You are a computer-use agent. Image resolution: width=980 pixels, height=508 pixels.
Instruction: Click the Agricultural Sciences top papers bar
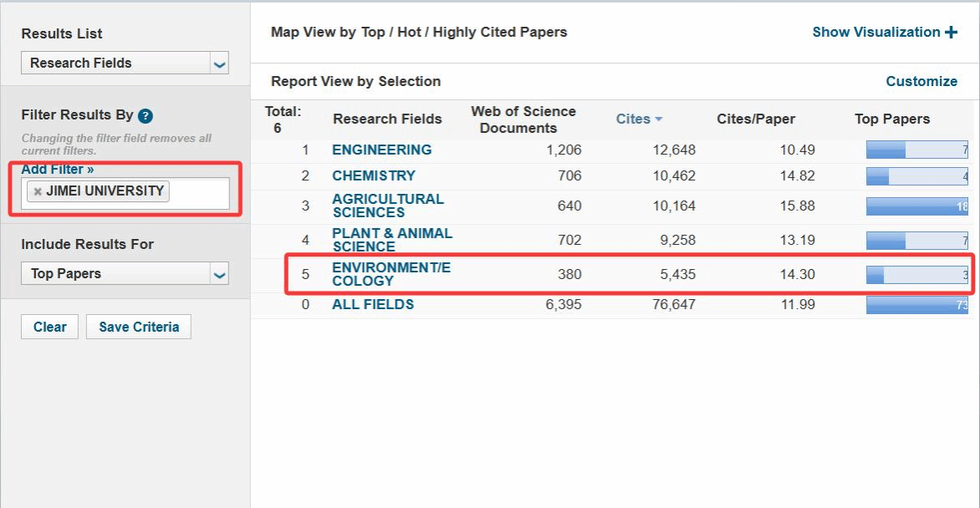916,206
